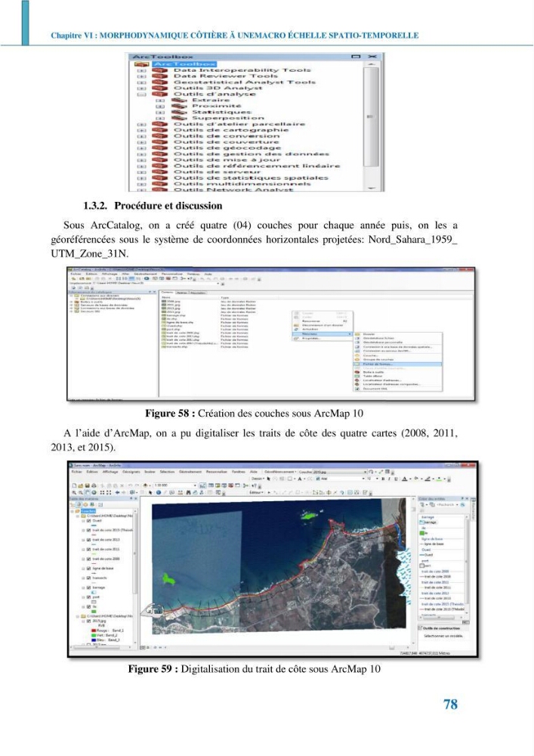
Task: Uncheck the port layer checkbox
Action: point(88,597)
